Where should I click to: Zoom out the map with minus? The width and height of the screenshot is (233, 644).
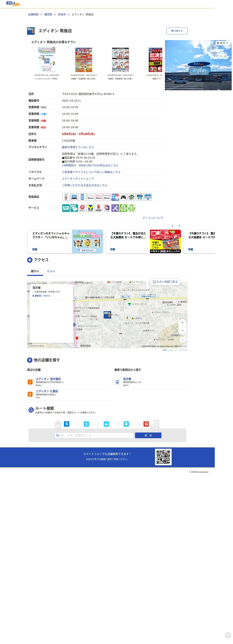click(182, 331)
